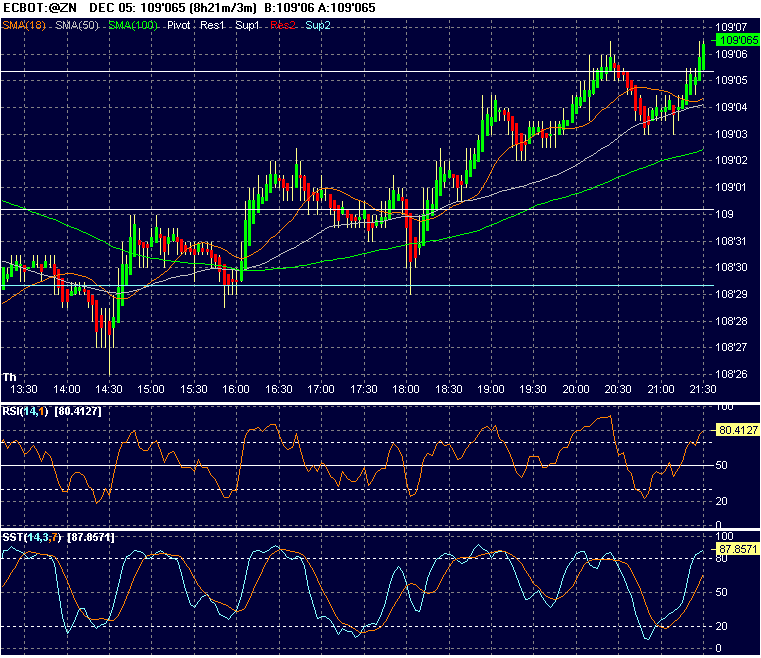The image size is (761, 658).
Task: Click the 108'27 price axis label
Action: [731, 347]
